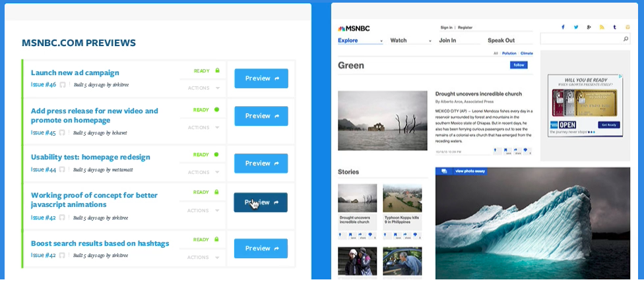Click 'Built 5 days ago by mettamatt'
This screenshot has width=644, height=286.
(103, 170)
